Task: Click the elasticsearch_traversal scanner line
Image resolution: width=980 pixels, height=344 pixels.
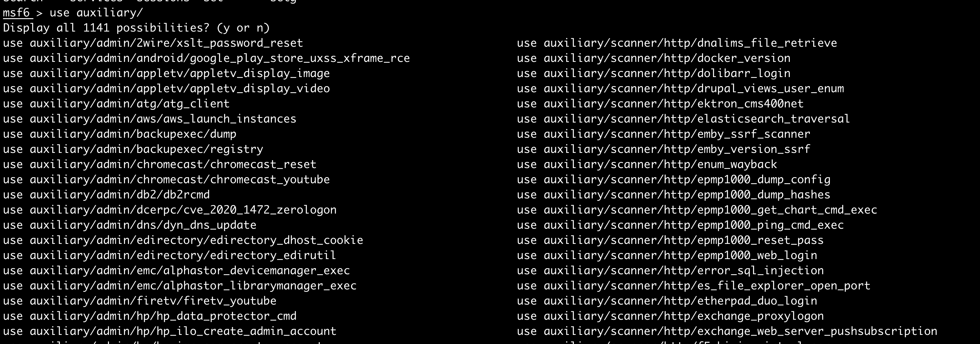Action: click(x=683, y=119)
